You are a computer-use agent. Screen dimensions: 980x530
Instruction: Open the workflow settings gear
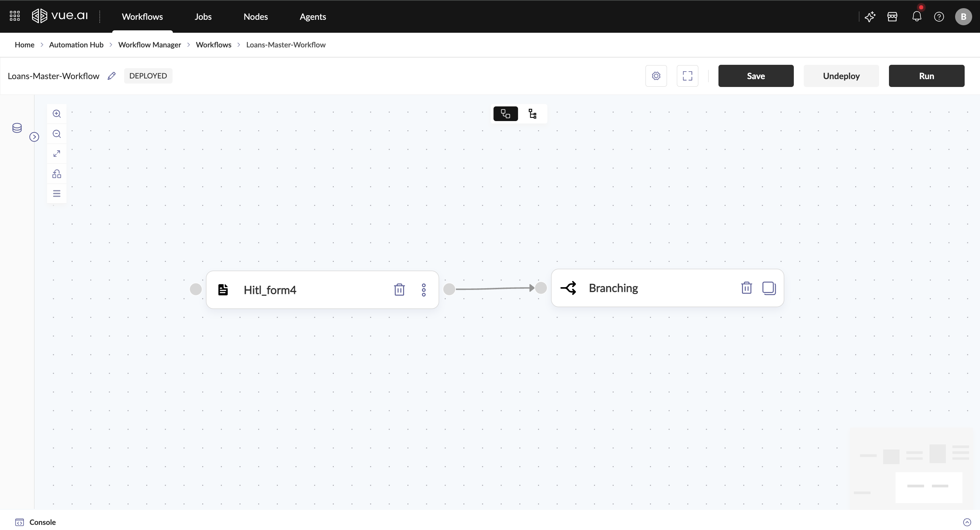pos(656,76)
